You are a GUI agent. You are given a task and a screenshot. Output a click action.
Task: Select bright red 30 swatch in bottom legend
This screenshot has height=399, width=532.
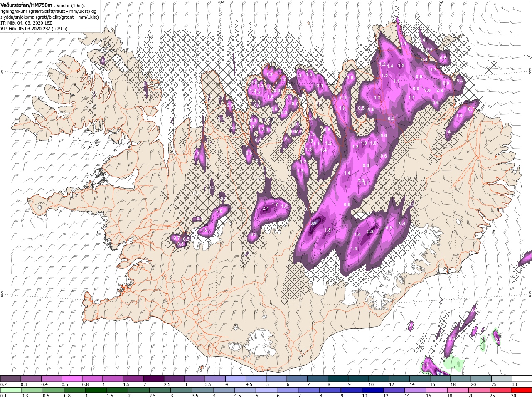[x=521, y=390]
